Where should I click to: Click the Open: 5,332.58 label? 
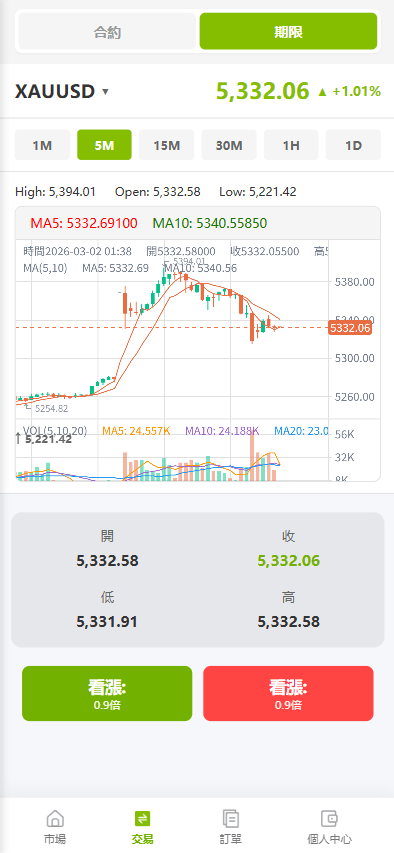tap(158, 191)
